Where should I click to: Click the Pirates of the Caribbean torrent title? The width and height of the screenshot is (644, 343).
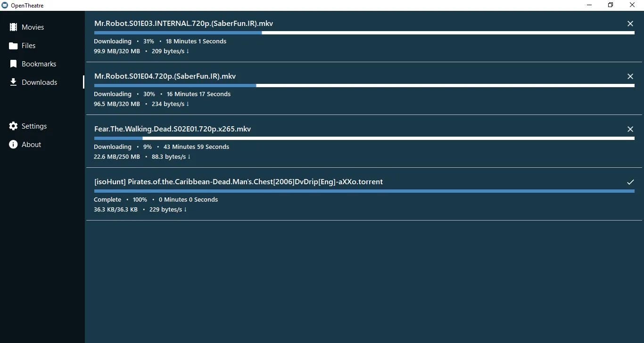[239, 181]
